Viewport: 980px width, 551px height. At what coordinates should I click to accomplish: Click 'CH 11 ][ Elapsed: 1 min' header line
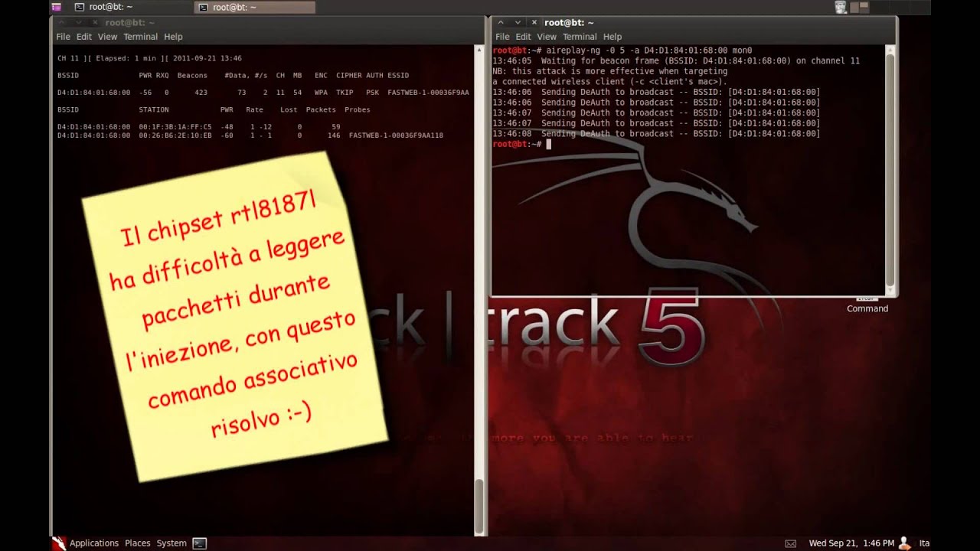150,58
